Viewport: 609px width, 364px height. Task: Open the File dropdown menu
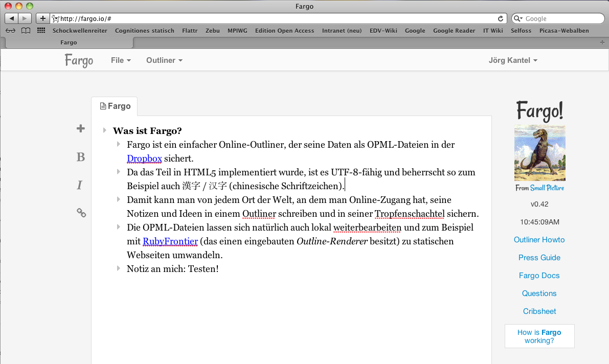121,60
